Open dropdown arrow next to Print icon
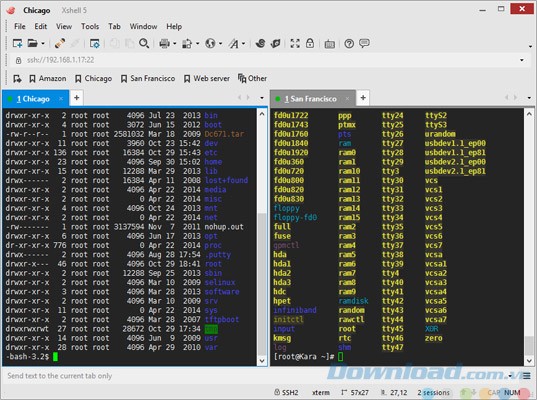The image size is (537, 400). tap(174, 43)
